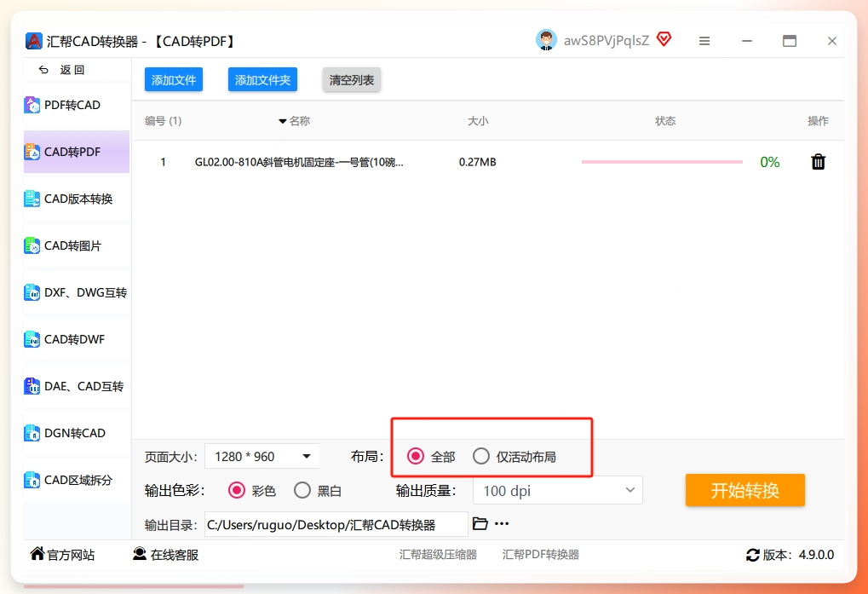Switch to DXF、DWG互转 menu item
The height and width of the screenshot is (594, 868).
tap(77, 292)
